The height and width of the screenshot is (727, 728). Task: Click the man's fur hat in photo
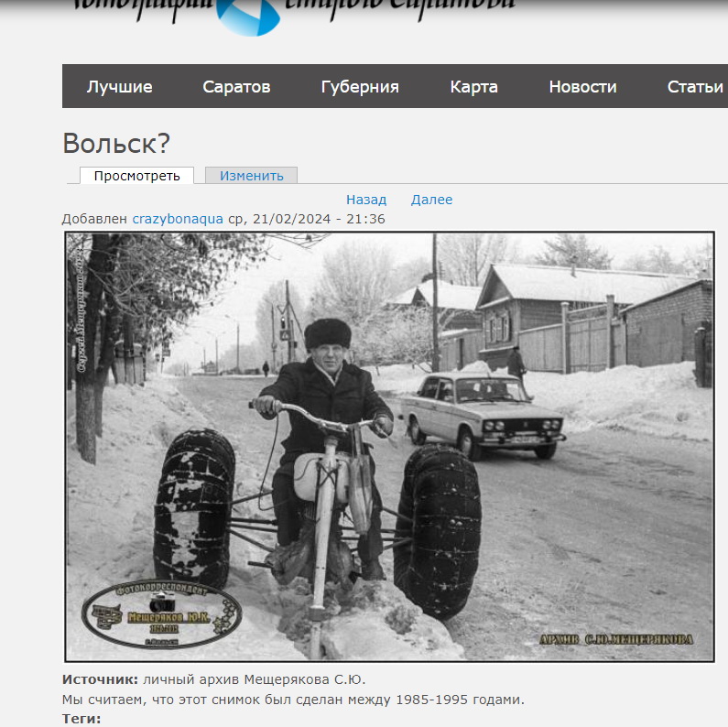(x=328, y=333)
